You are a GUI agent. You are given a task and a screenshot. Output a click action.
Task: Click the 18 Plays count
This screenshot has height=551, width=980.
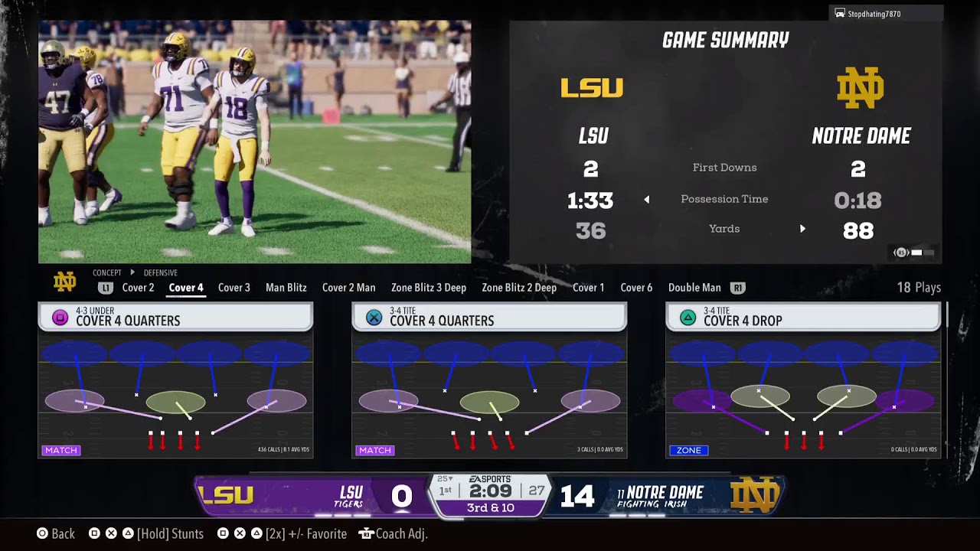click(919, 288)
